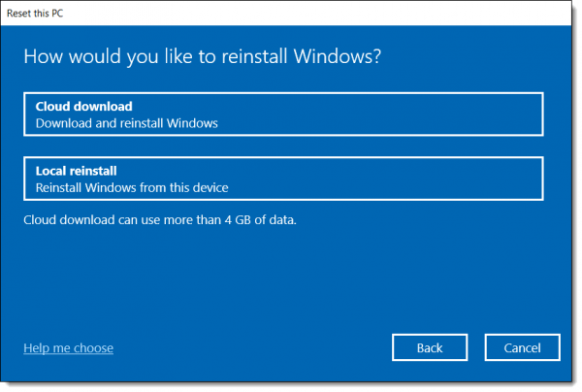This screenshot has height=392, width=582.
Task: Click the 4 GB data usage note
Action: (160, 219)
